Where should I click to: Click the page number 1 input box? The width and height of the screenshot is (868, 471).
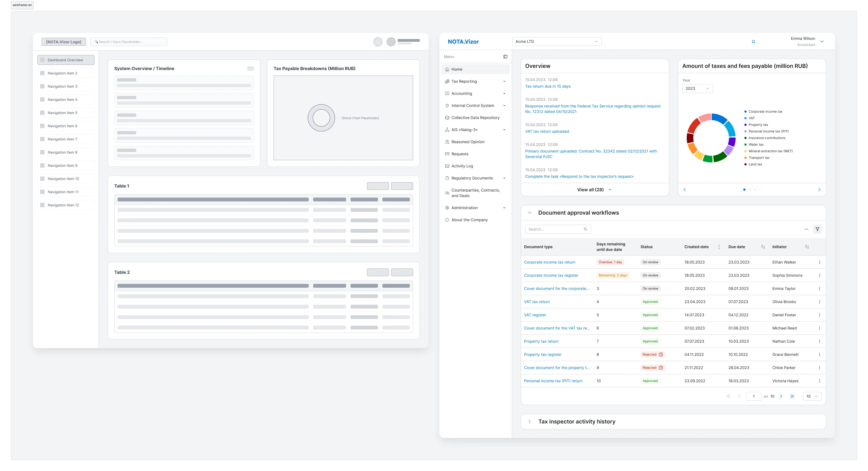click(753, 396)
